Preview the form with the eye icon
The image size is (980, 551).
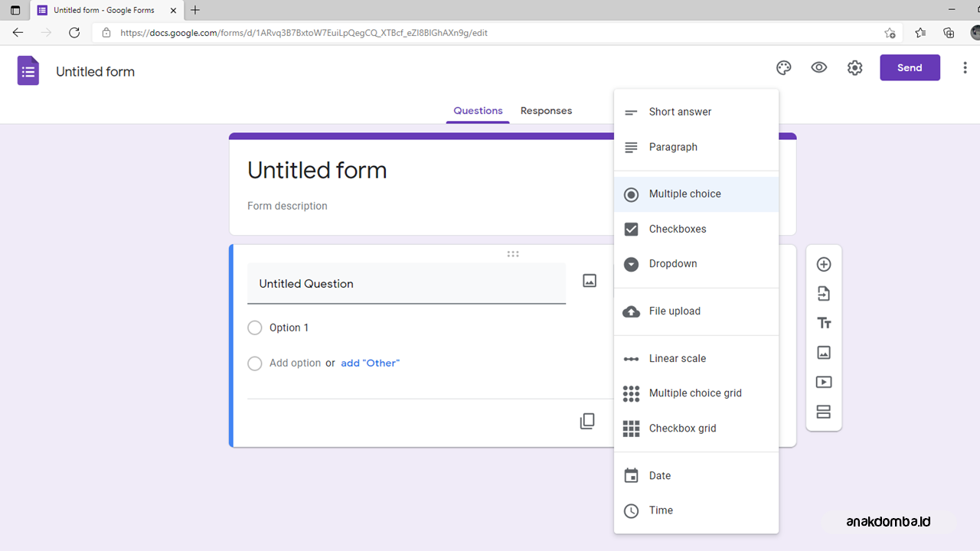[x=819, y=67]
